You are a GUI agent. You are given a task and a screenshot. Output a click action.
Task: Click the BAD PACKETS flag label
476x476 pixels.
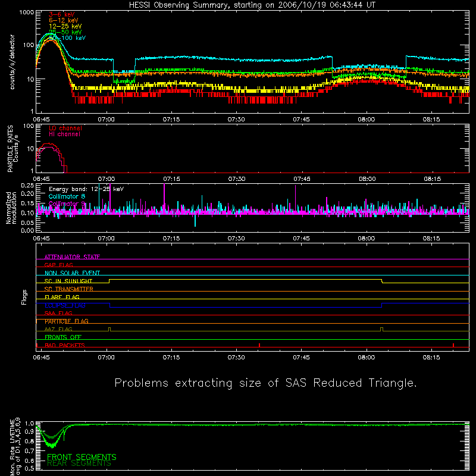click(65, 345)
